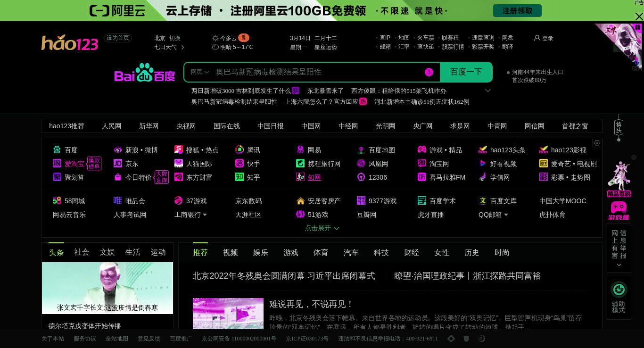The width and height of the screenshot is (644, 348).
Task: Click the 携程旅行网 icon
Action: click(300, 164)
